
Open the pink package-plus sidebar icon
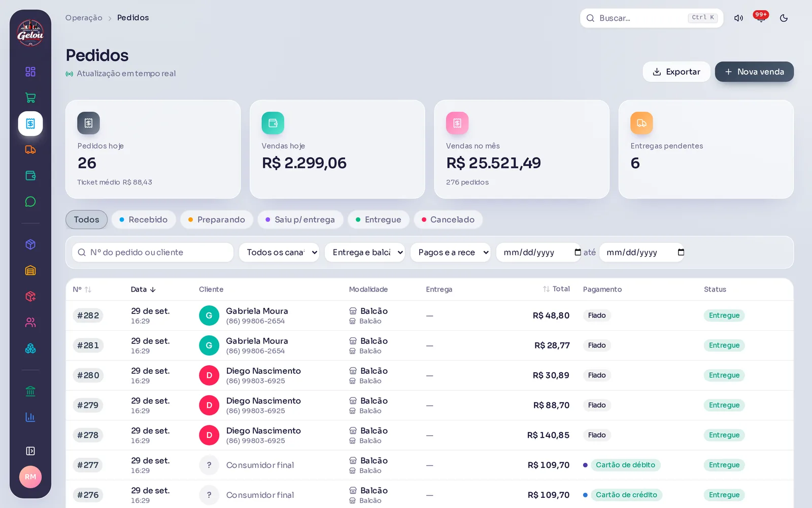click(30, 297)
